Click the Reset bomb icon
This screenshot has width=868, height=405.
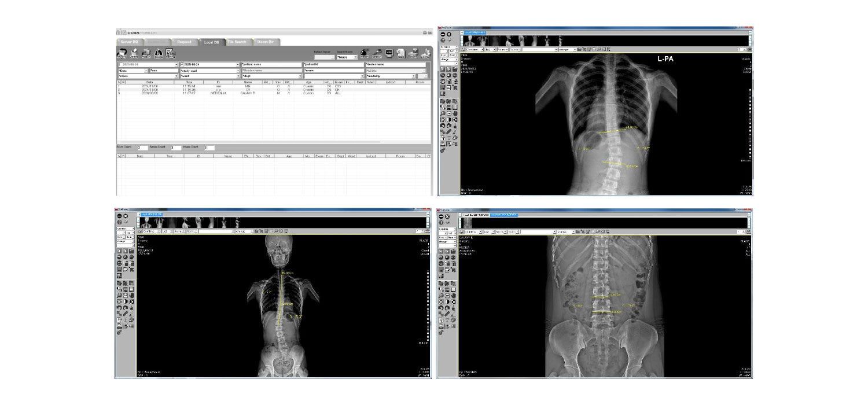364,53
